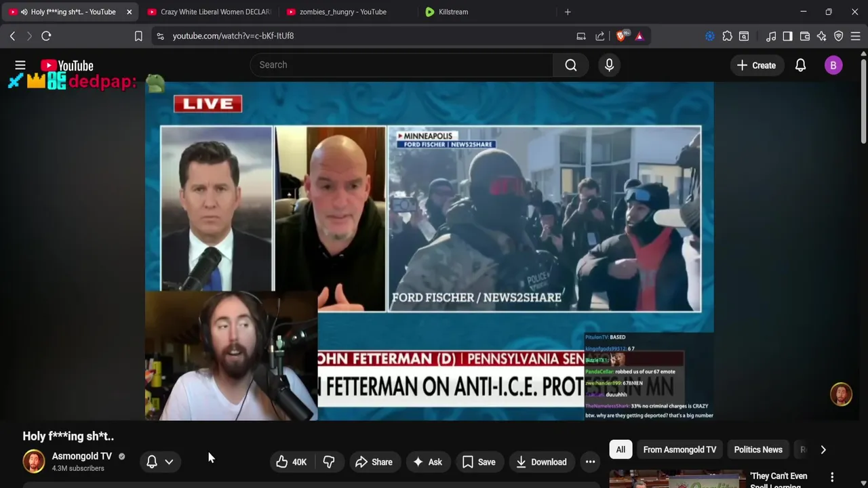Expand the subscription notification dropdown chevron

[x=169, y=462]
